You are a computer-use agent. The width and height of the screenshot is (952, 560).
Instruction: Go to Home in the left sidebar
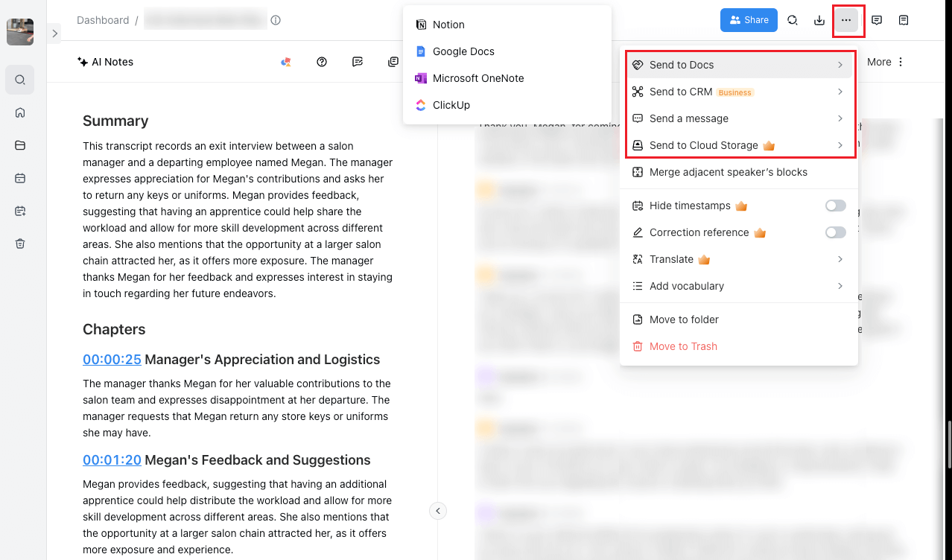(20, 112)
